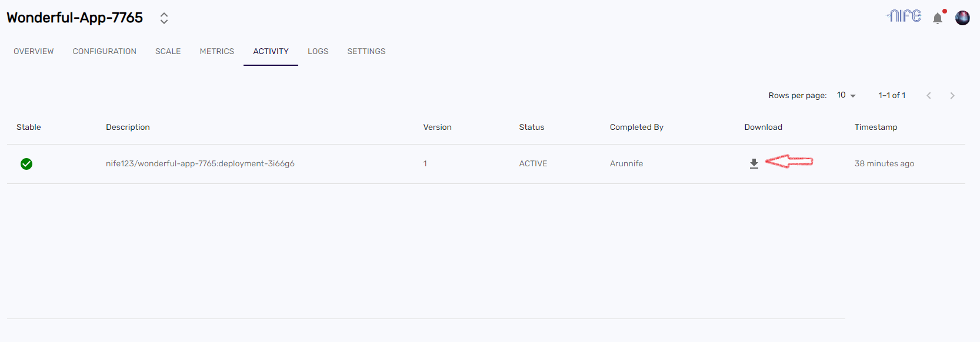Image resolution: width=980 pixels, height=342 pixels.
Task: Open the notifications bell
Action: [938, 18]
